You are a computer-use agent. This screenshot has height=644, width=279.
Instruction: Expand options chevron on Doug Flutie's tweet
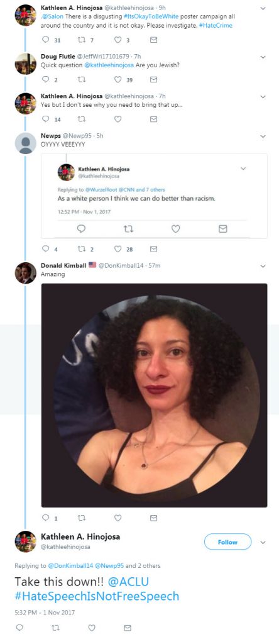coord(263,57)
